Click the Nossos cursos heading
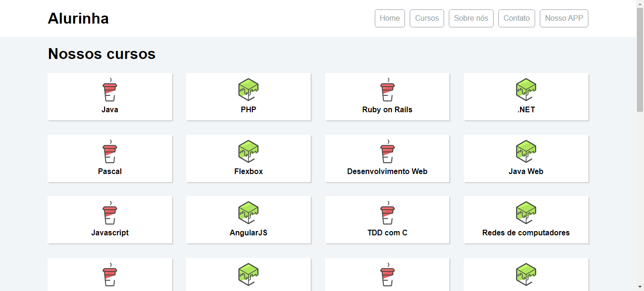644x291 pixels. tap(102, 54)
